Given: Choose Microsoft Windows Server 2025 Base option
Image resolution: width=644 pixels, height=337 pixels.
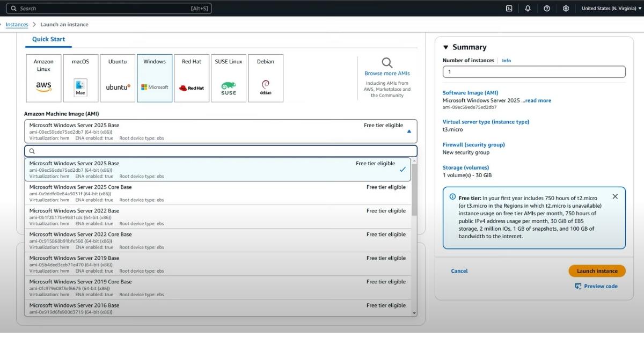Looking at the screenshot, I should tap(218, 170).
